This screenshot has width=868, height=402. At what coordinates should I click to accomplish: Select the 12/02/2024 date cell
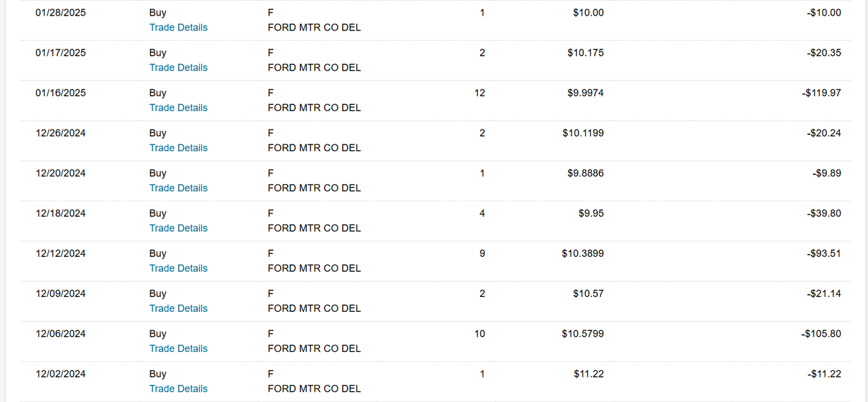[x=61, y=374]
